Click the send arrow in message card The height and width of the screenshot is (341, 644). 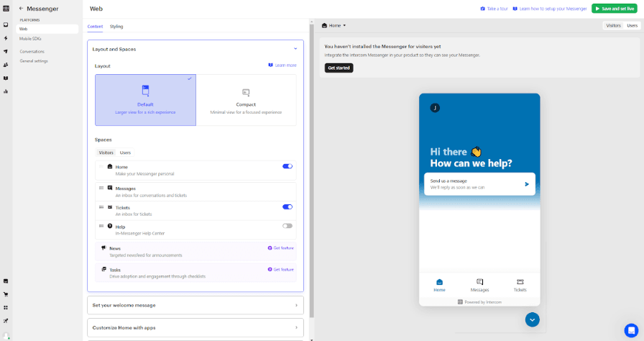[527, 184]
